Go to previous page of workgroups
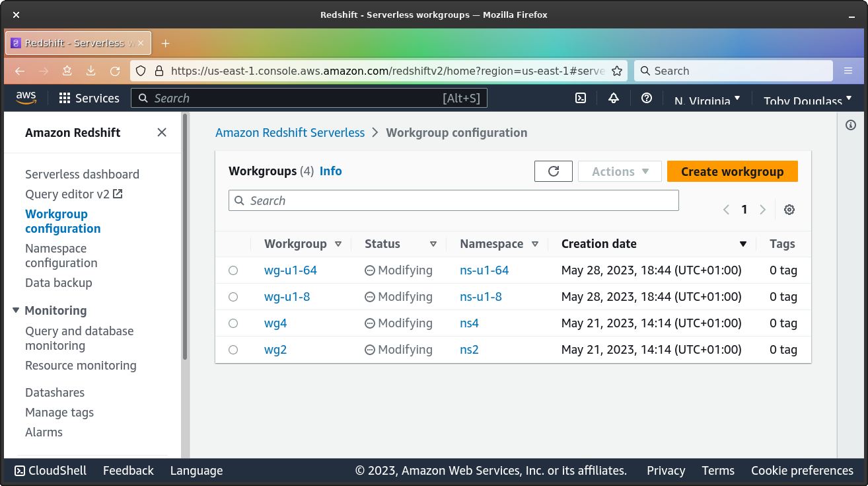Image resolution: width=868 pixels, height=486 pixels. pos(726,210)
